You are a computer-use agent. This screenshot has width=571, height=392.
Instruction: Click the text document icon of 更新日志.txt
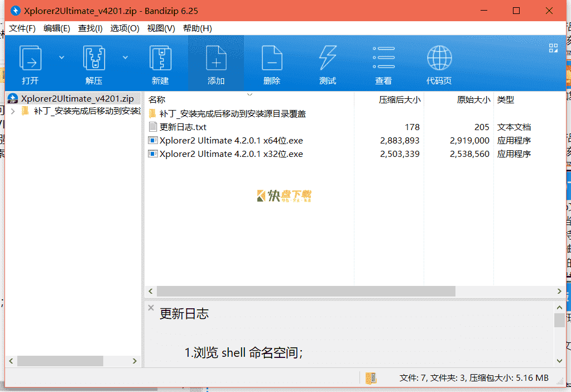152,127
